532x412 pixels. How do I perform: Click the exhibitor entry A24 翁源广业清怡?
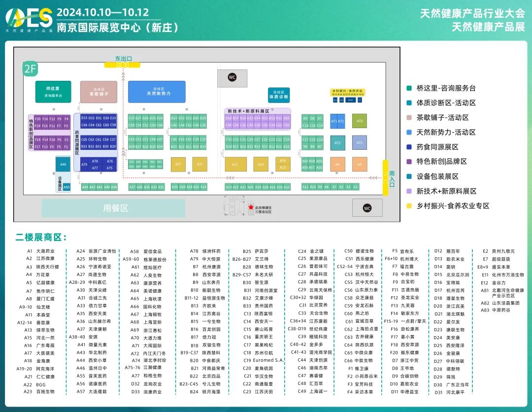click(x=96, y=251)
